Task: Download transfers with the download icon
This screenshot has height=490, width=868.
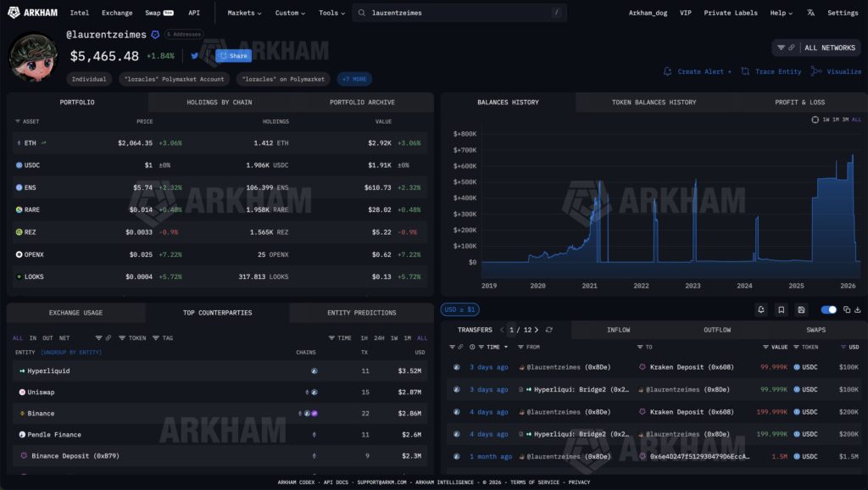Action: (858, 309)
